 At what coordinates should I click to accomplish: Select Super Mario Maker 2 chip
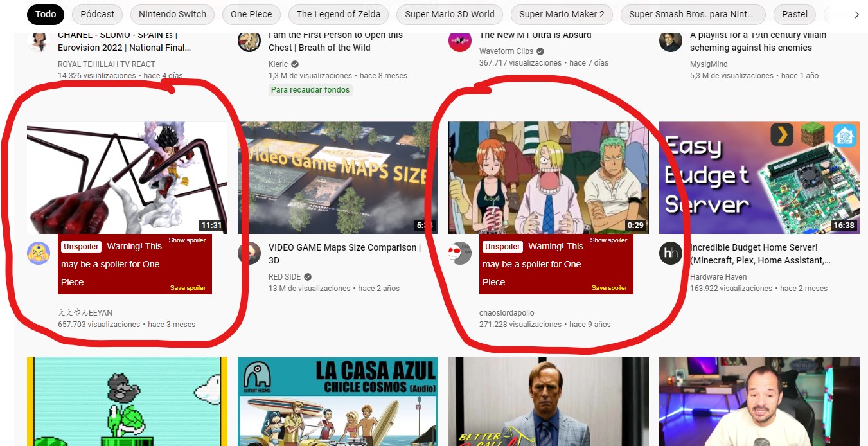click(562, 14)
